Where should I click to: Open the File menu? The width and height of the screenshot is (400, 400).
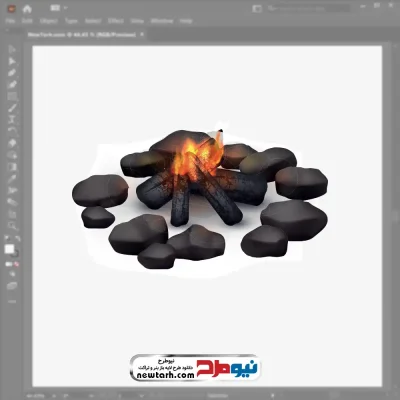click(10, 21)
